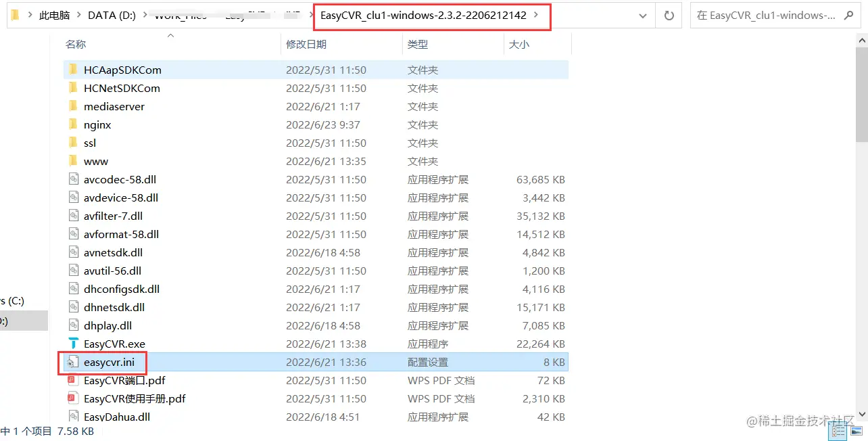Click the EasyDahua.dll file icon
This screenshot has width=868, height=441.
(x=73, y=417)
